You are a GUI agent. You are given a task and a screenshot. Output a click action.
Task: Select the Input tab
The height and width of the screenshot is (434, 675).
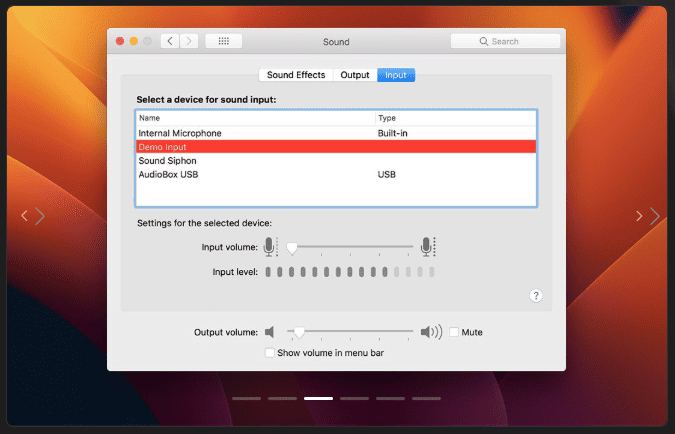[x=396, y=75]
